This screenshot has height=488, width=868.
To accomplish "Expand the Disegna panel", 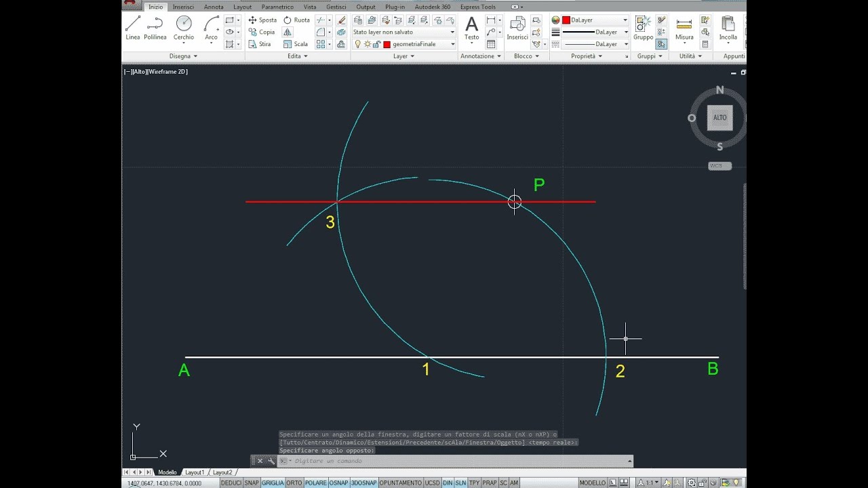I will pos(183,56).
